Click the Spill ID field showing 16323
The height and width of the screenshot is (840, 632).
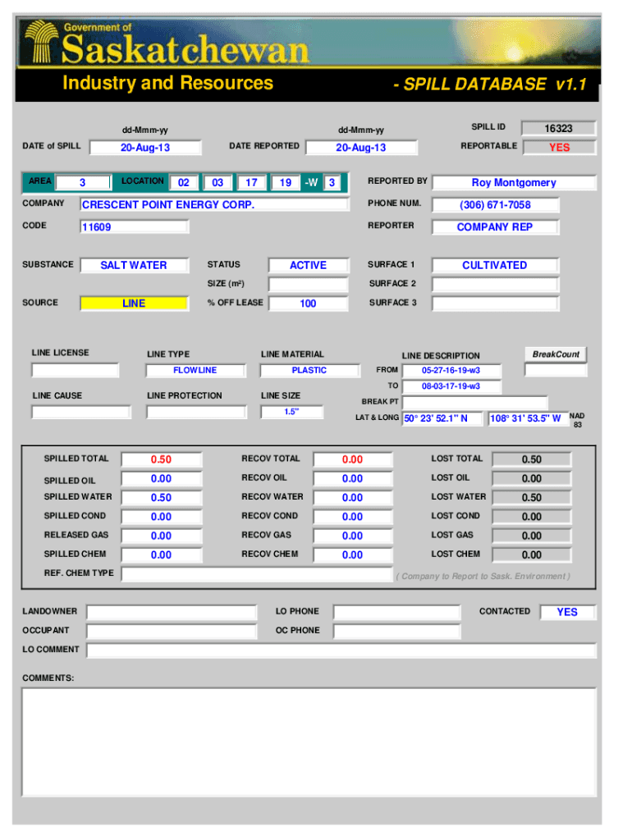pos(558,129)
